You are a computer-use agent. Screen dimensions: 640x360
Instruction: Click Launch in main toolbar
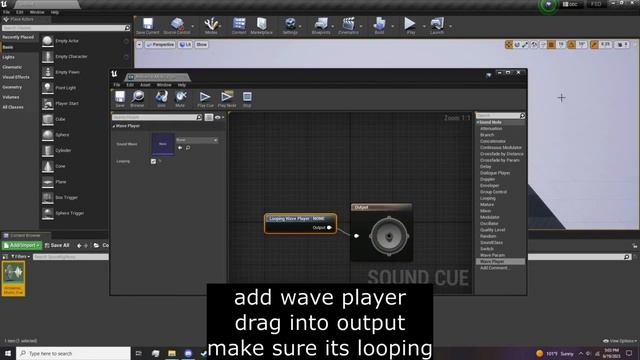click(x=437, y=26)
